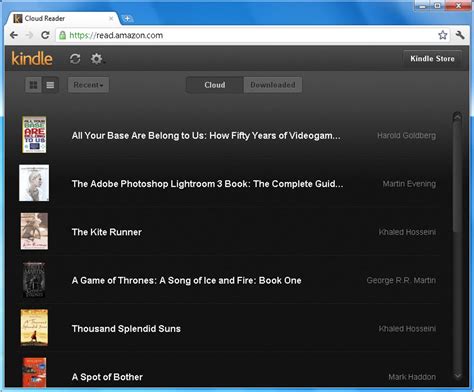Click the title 'The Kite Runner'
This screenshot has height=392, width=474.
pos(107,232)
